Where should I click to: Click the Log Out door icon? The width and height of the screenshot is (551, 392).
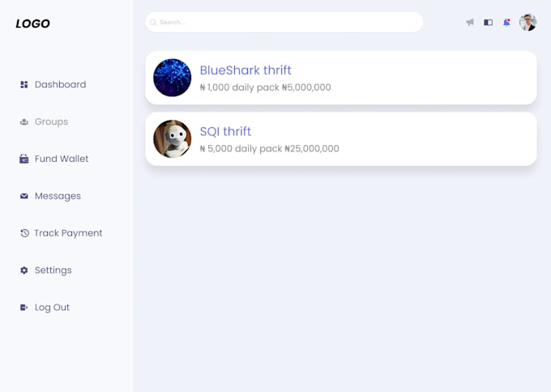pos(23,307)
